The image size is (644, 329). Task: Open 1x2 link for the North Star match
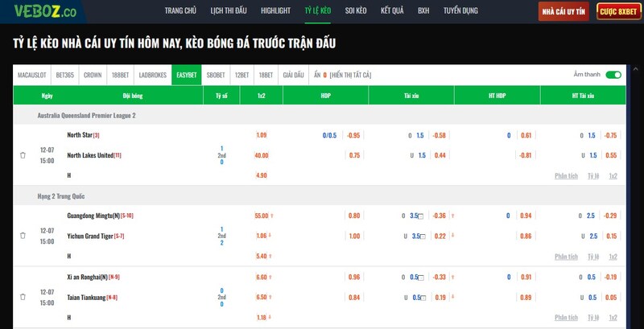(x=613, y=175)
